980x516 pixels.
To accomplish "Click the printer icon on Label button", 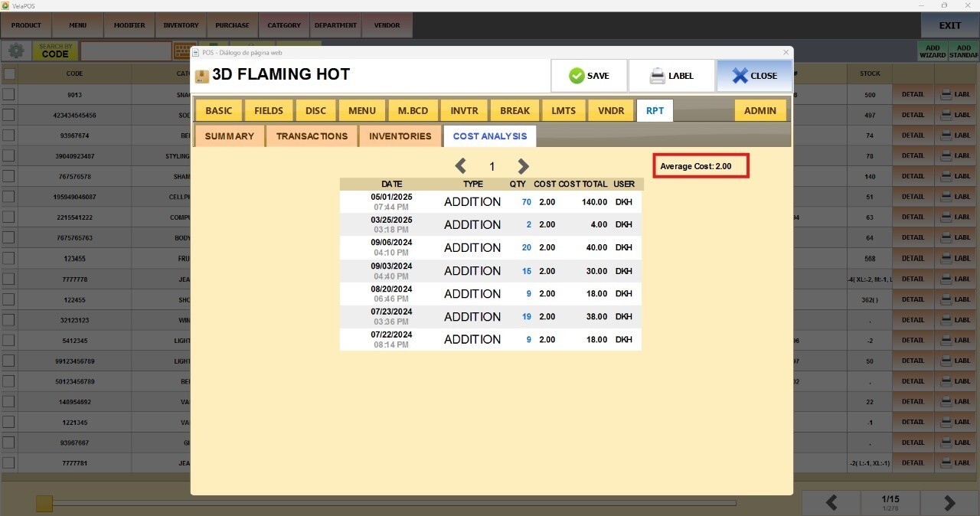I will tap(657, 76).
